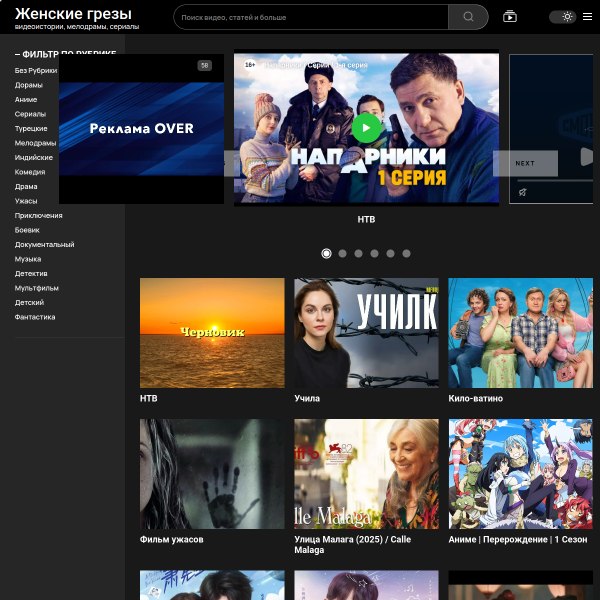The width and height of the screenshot is (600, 600).
Task: Click the Фильм ужасов title
Action: 171,540
